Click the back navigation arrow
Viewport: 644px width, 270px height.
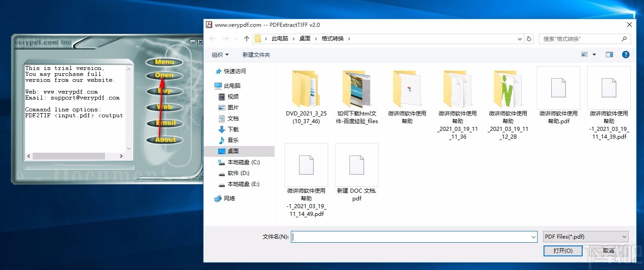(x=212, y=39)
